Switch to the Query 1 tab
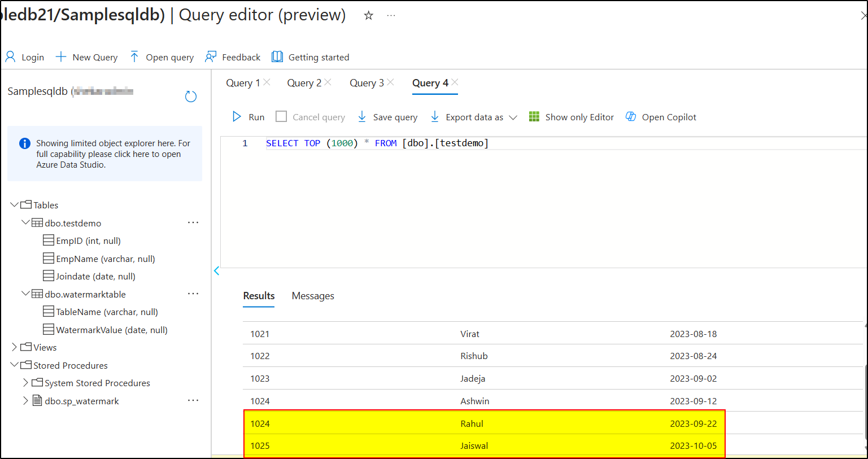868x459 pixels. (x=243, y=83)
